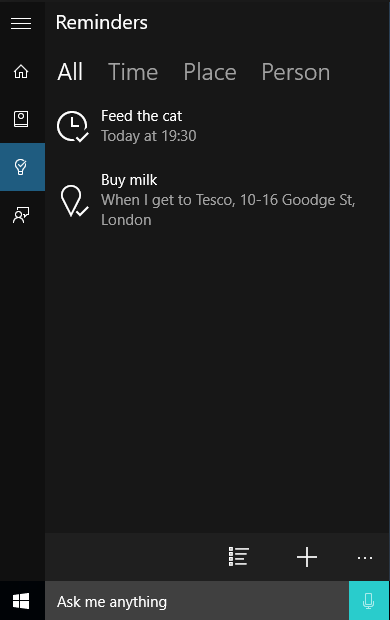Expand the more options ellipsis
390x620 pixels.
(365, 558)
